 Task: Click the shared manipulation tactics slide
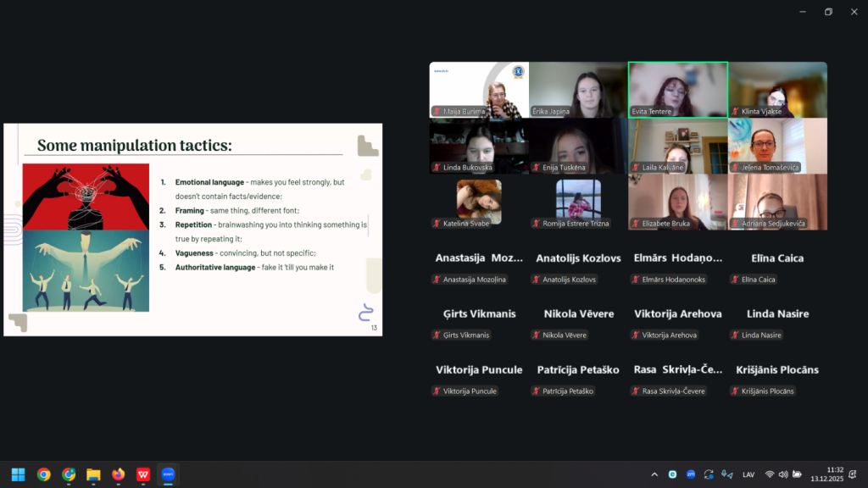[193, 230]
